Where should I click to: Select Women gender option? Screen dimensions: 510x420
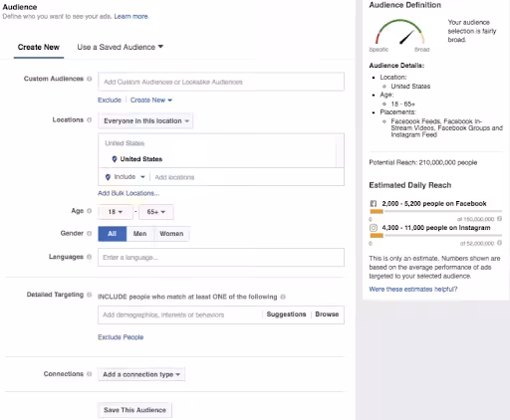click(171, 234)
